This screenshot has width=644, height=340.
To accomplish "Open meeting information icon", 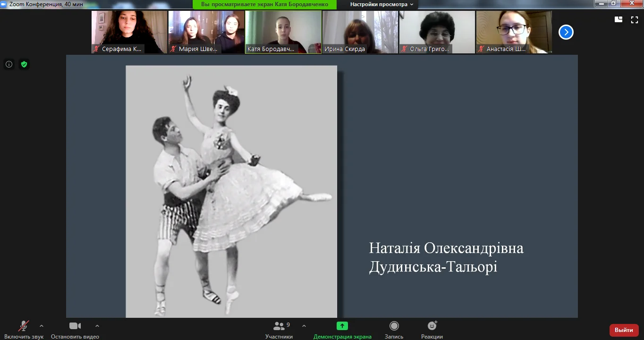I will tap(9, 64).
